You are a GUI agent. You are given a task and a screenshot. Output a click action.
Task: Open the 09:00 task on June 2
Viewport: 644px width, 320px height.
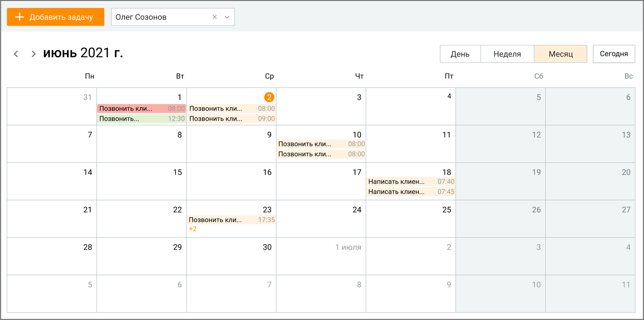click(232, 119)
